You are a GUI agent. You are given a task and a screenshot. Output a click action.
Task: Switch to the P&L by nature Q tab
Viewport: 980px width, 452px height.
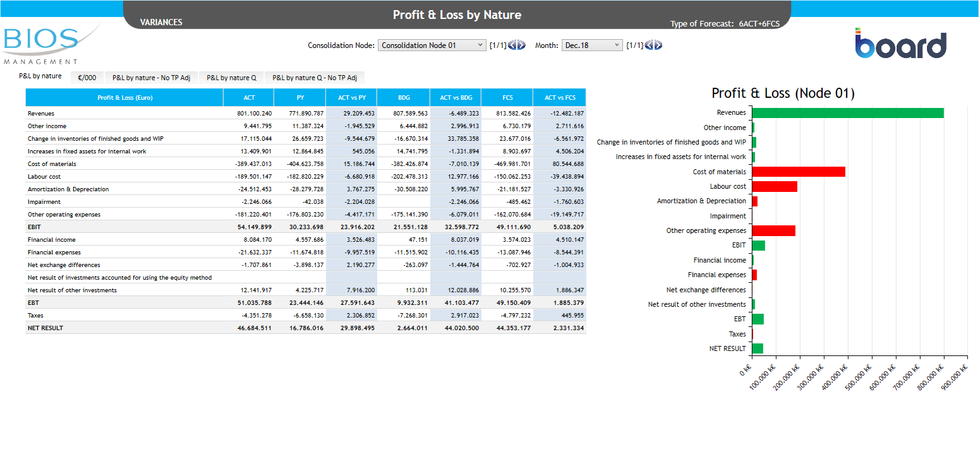click(x=231, y=78)
